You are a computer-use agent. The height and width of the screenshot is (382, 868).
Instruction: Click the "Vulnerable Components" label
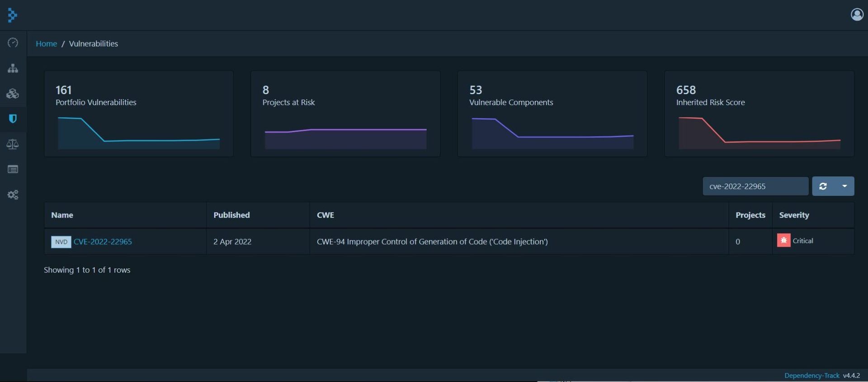[511, 103]
